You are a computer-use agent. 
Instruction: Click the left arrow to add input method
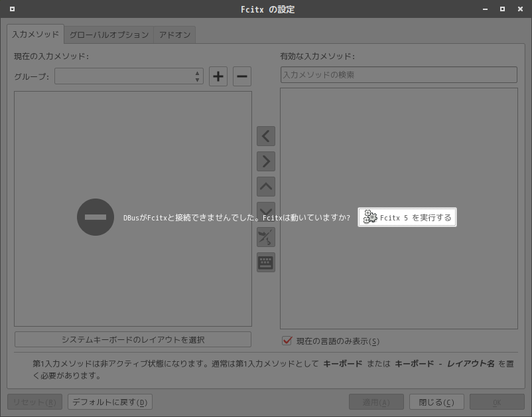tap(266, 136)
